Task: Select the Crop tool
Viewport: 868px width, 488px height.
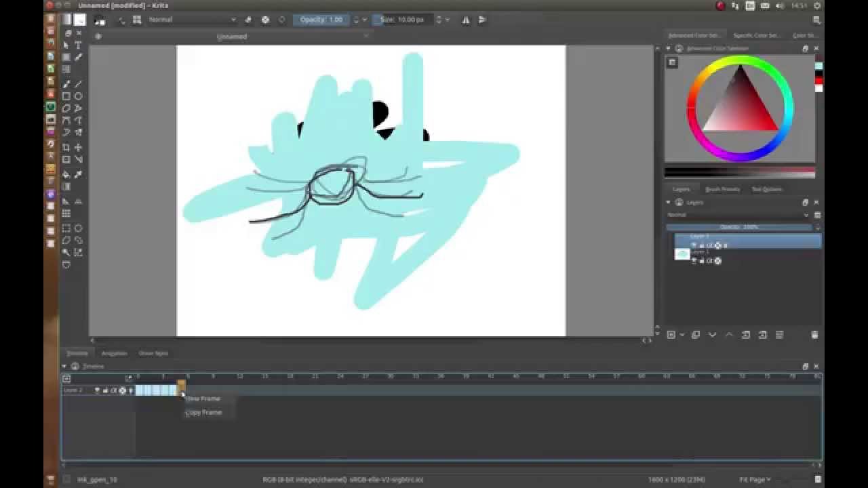Action: [66, 147]
